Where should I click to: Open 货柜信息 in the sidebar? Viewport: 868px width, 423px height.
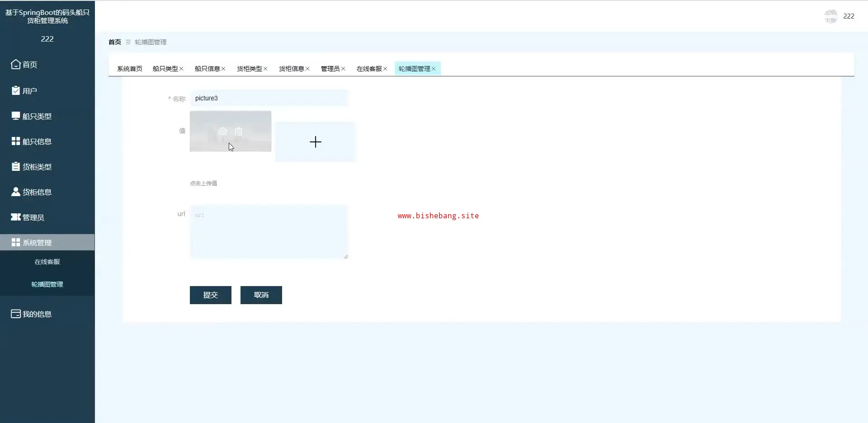pyautogui.click(x=47, y=192)
